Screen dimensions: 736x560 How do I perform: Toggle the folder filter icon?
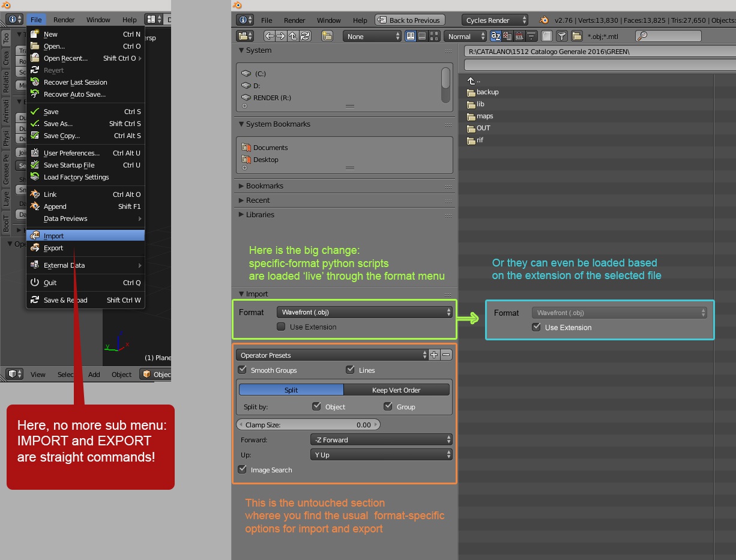(x=576, y=36)
